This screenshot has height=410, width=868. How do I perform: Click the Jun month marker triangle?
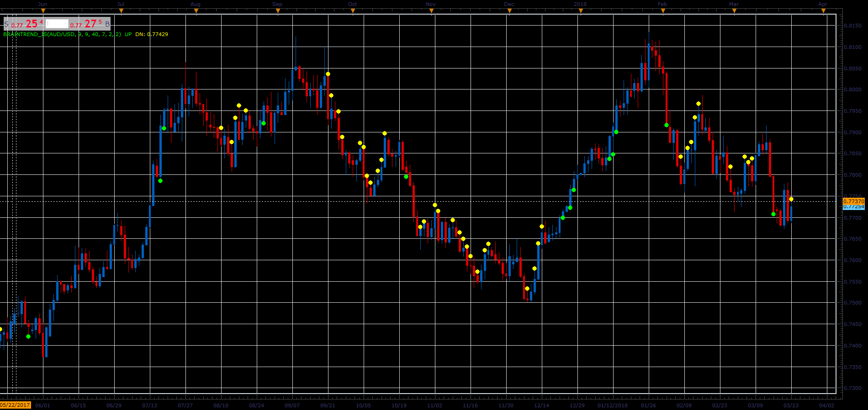pyautogui.click(x=43, y=12)
